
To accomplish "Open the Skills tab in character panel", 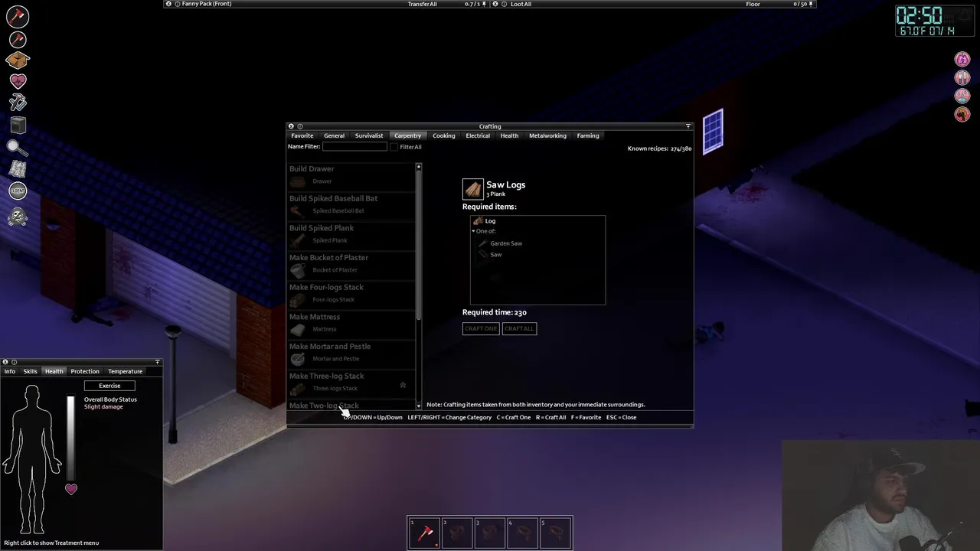I will pos(31,371).
